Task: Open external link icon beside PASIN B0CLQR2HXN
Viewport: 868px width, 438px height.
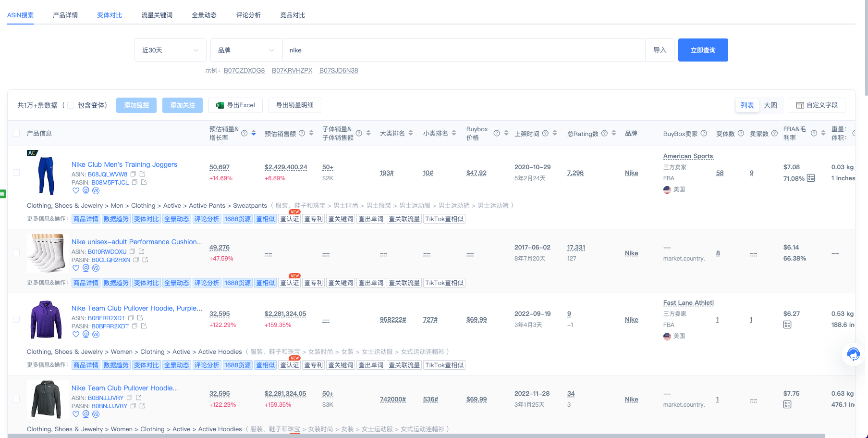Action: coord(145,260)
